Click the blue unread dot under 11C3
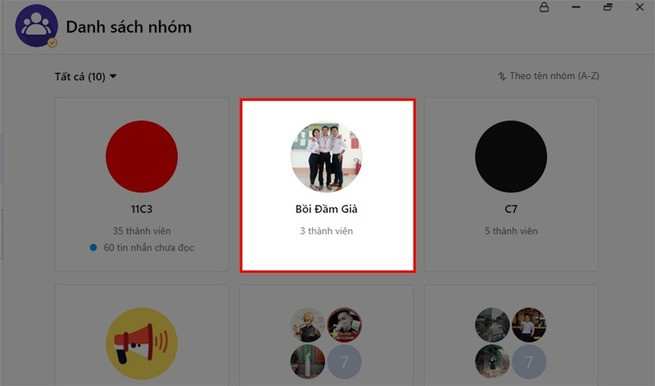The image size is (655, 386). 94,248
